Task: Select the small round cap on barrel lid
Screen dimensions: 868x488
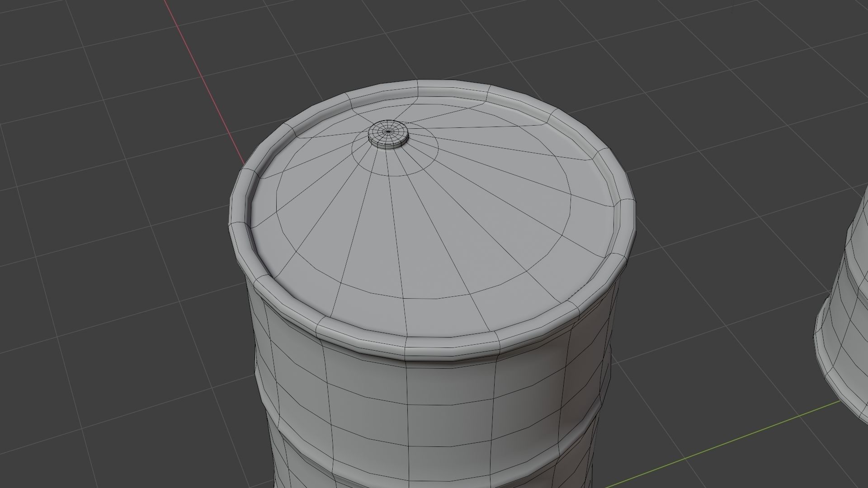Action: click(388, 134)
